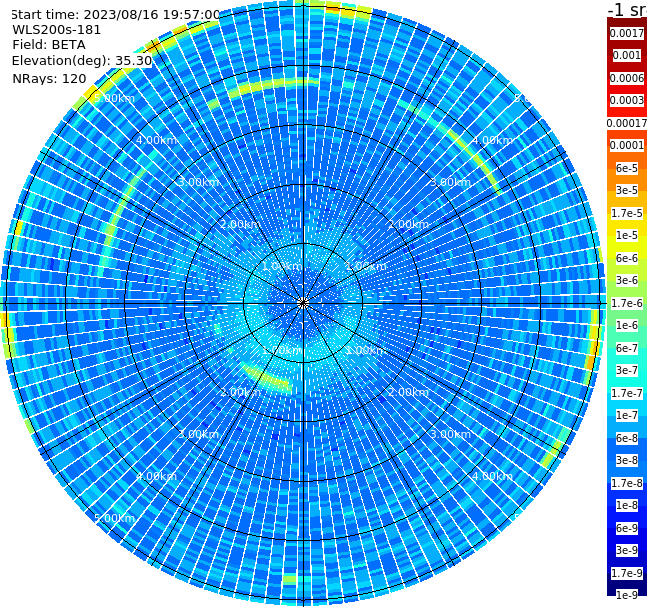Viewport: 647px width, 607px height.
Task: Select the '0.0001' color scale label
Action: (x=627, y=145)
